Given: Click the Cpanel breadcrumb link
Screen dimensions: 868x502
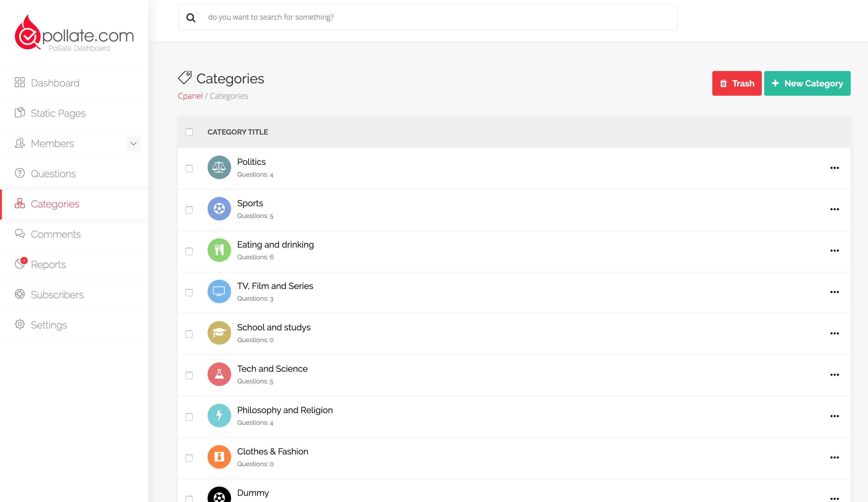Looking at the screenshot, I should pos(190,96).
